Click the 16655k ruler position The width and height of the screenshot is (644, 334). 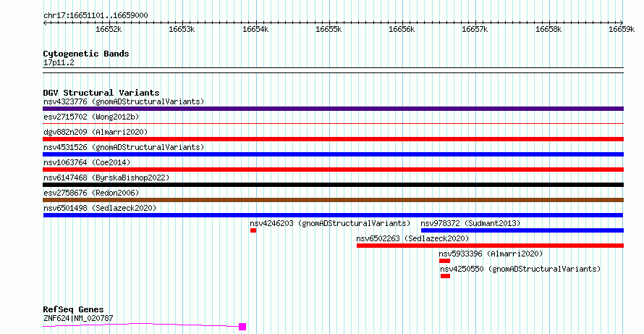coord(329,29)
